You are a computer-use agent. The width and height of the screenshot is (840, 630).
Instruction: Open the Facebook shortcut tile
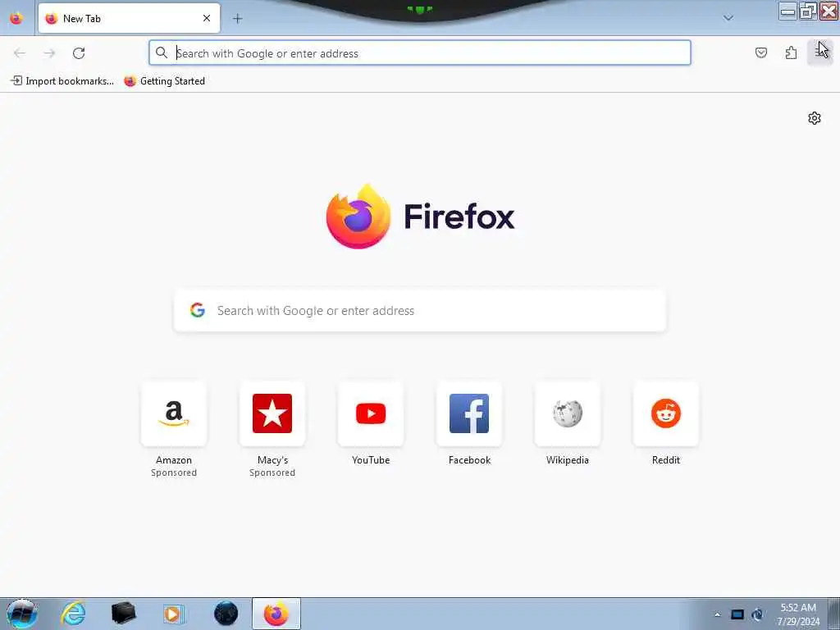[469, 413]
